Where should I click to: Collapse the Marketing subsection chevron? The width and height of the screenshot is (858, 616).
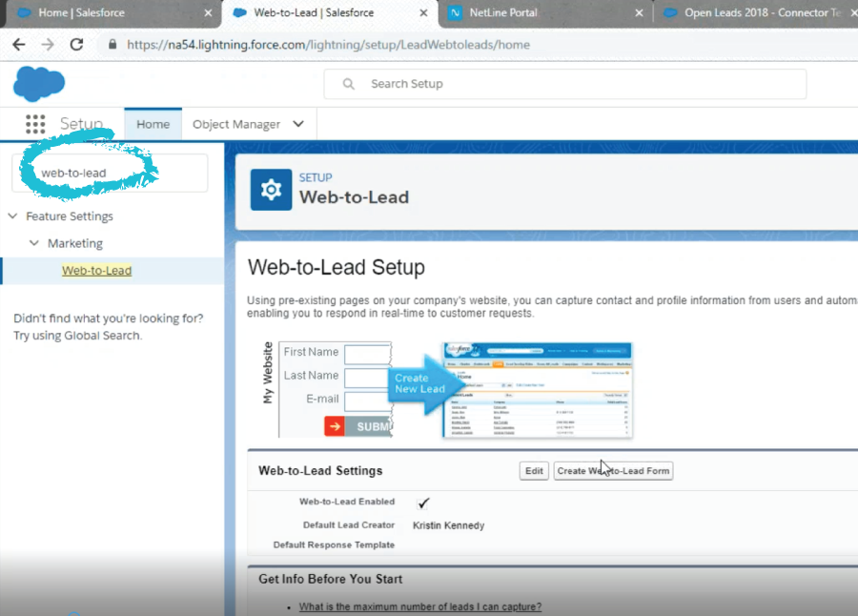point(34,242)
